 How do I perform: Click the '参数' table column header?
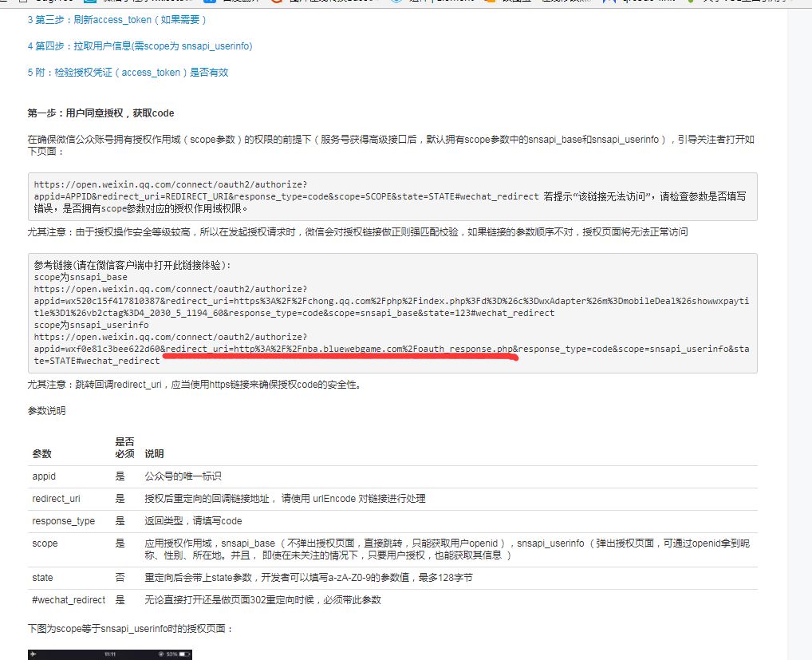click(42, 454)
